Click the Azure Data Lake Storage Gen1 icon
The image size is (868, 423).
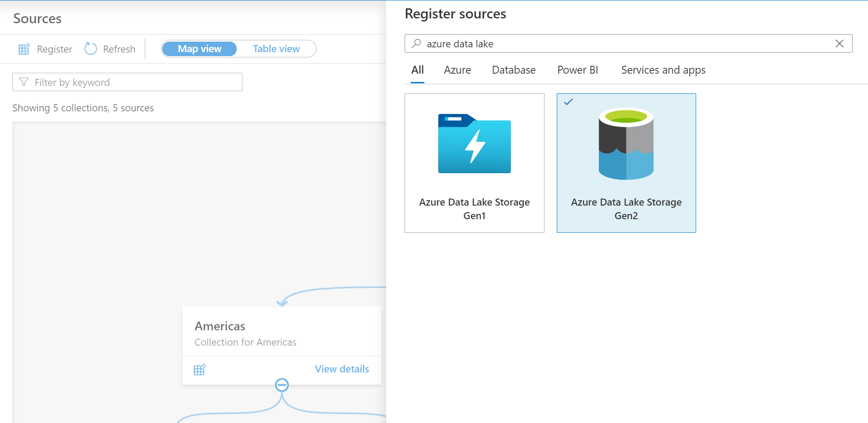474,144
